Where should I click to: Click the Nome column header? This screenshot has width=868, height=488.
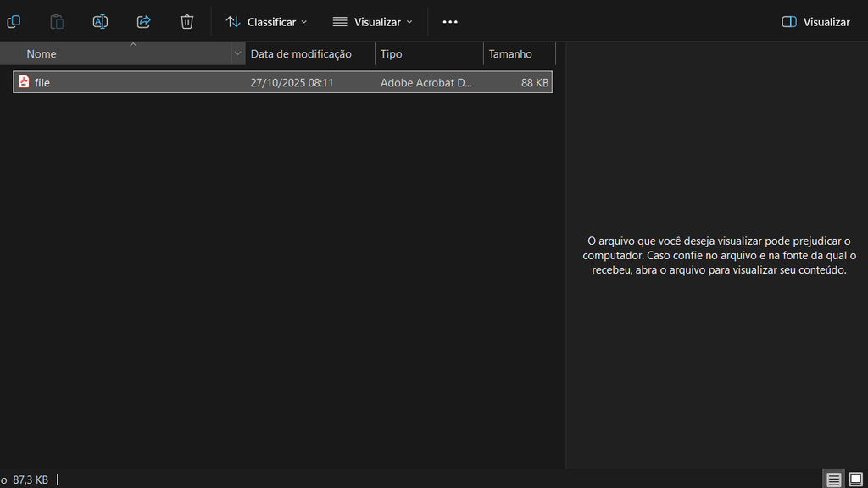click(42, 54)
